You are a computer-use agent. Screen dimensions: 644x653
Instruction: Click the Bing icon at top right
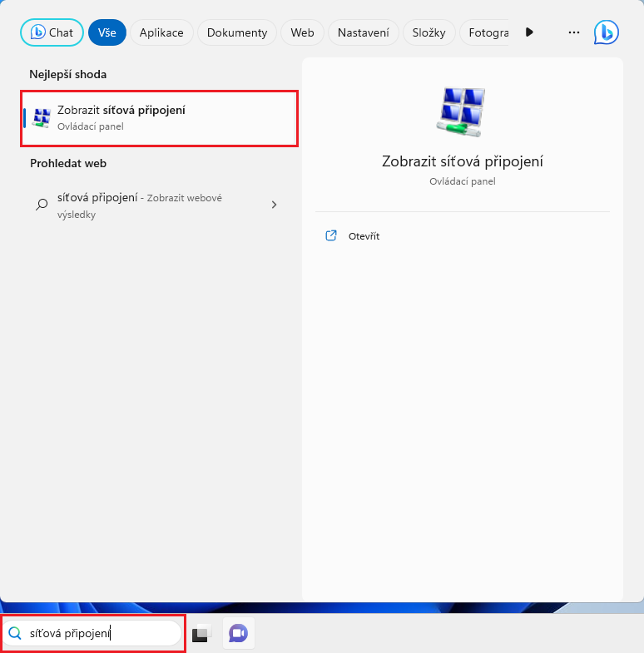606,32
